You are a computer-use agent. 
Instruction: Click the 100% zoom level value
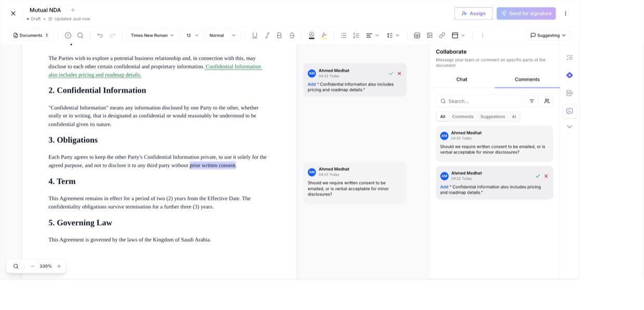tap(46, 266)
